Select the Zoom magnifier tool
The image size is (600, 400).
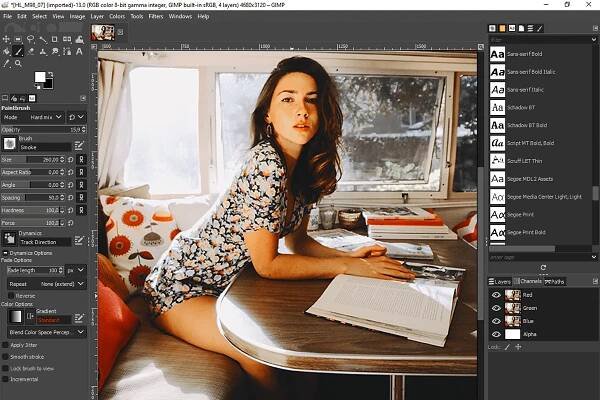[20, 63]
